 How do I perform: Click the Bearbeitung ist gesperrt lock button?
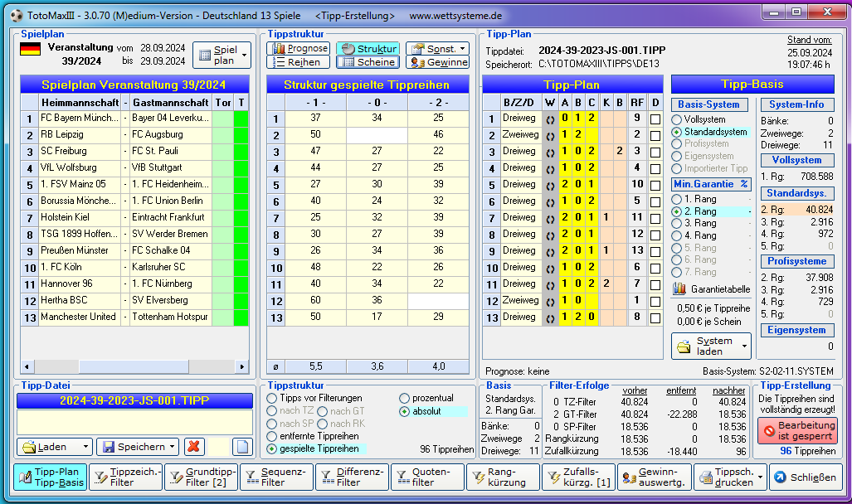(x=798, y=431)
